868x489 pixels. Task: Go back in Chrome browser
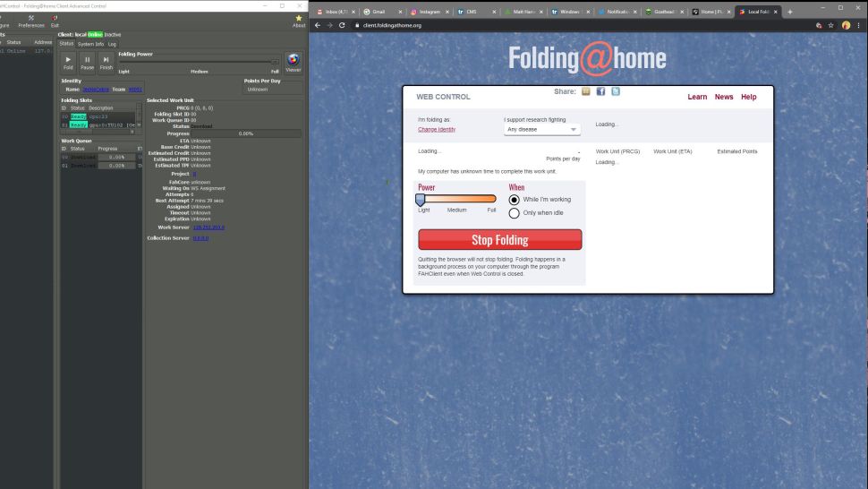[318, 25]
